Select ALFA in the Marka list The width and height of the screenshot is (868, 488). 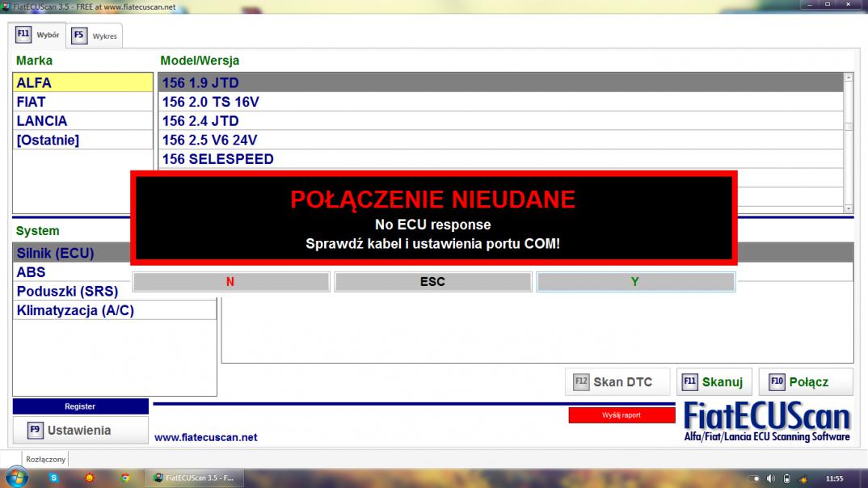pos(82,82)
